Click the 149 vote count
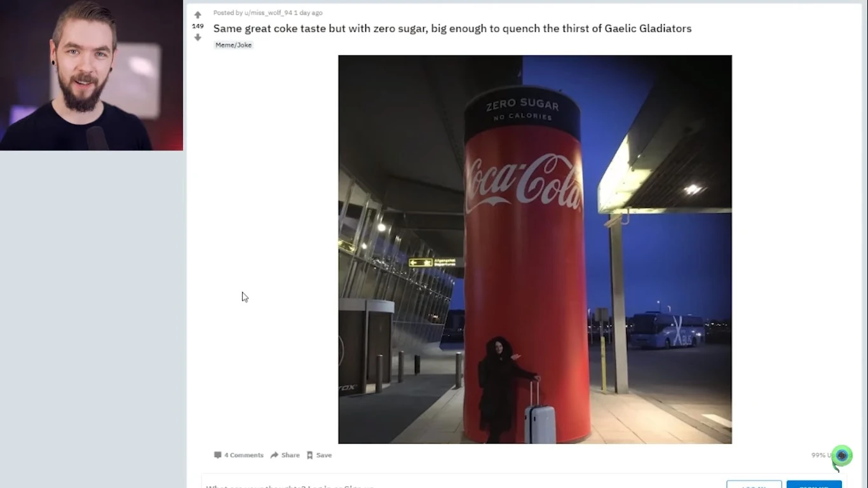The width and height of the screenshot is (868, 488). click(198, 26)
